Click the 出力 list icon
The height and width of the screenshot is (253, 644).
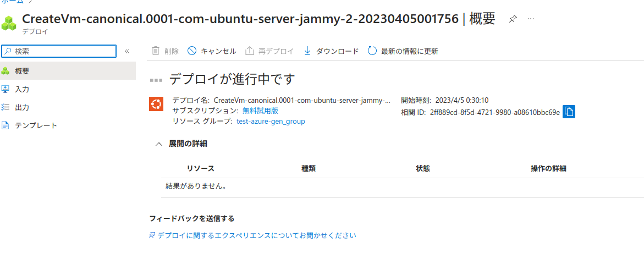5,107
